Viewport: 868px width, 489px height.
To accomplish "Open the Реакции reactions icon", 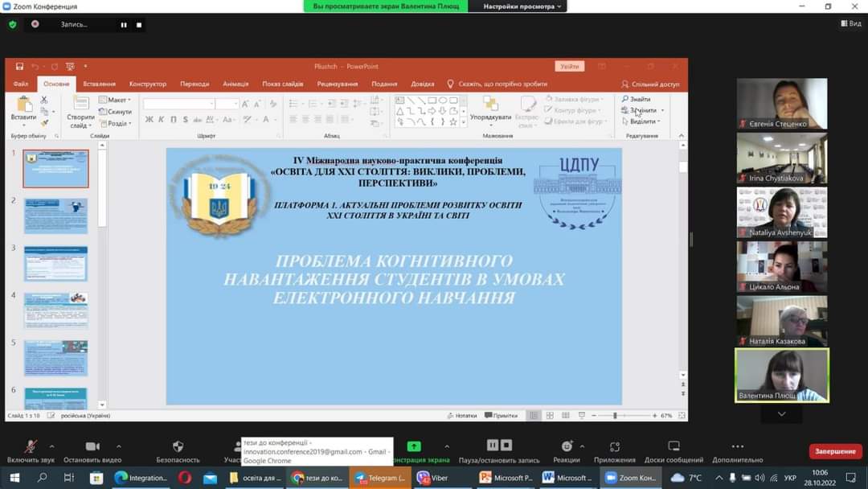I will pyautogui.click(x=567, y=447).
